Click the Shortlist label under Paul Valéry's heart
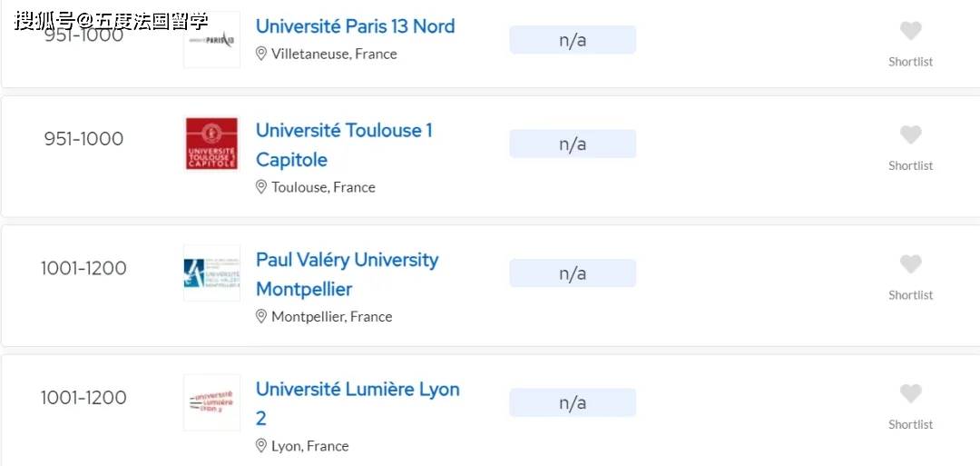This screenshot has height=466, width=980. pos(910,295)
